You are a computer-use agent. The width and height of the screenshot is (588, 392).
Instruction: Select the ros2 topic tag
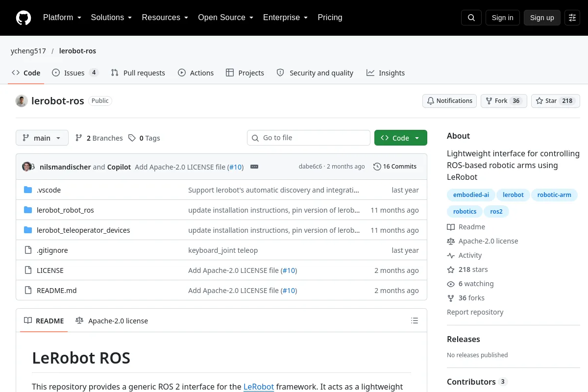tap(496, 212)
